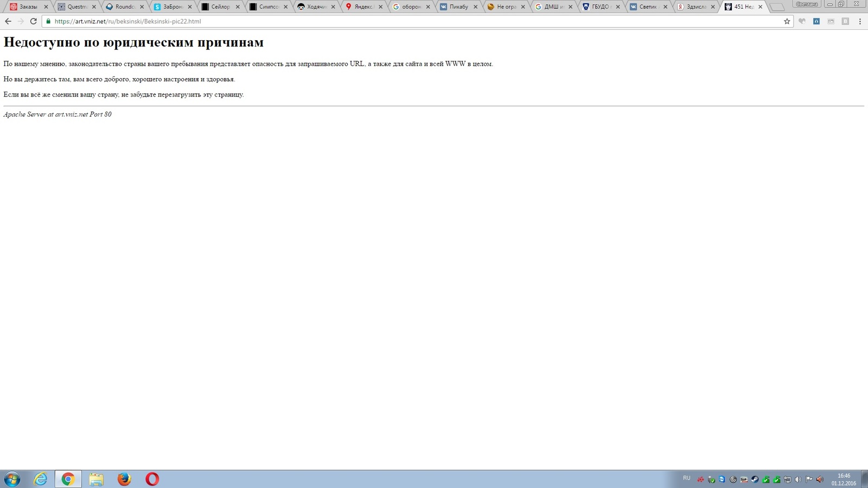Open Steam from the system tray

(x=755, y=479)
